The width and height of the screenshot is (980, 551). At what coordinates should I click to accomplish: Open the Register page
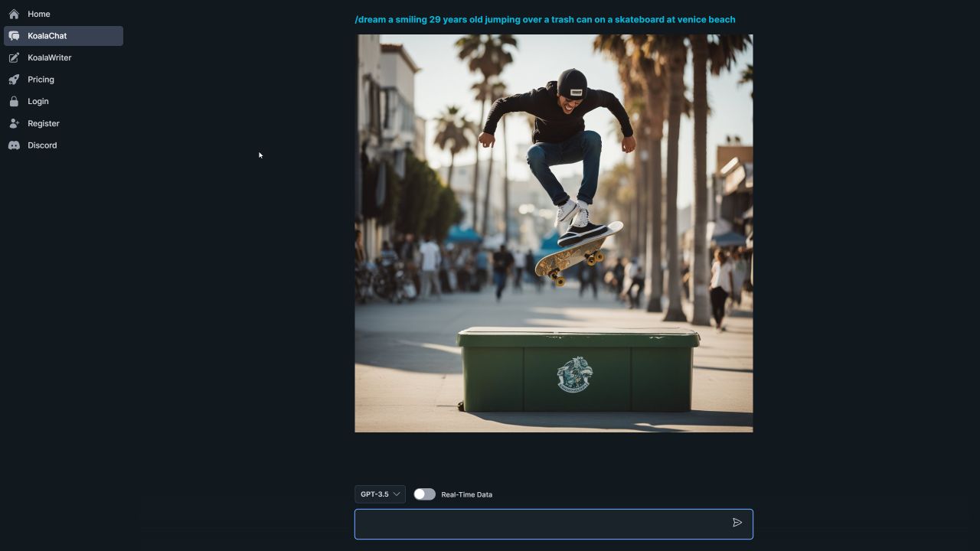(64, 123)
